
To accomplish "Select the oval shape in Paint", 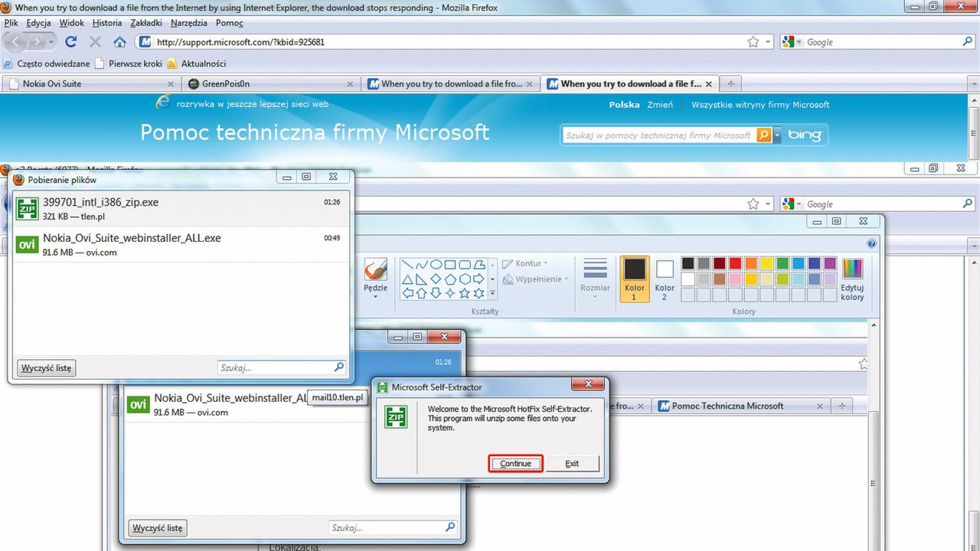I will click(436, 265).
